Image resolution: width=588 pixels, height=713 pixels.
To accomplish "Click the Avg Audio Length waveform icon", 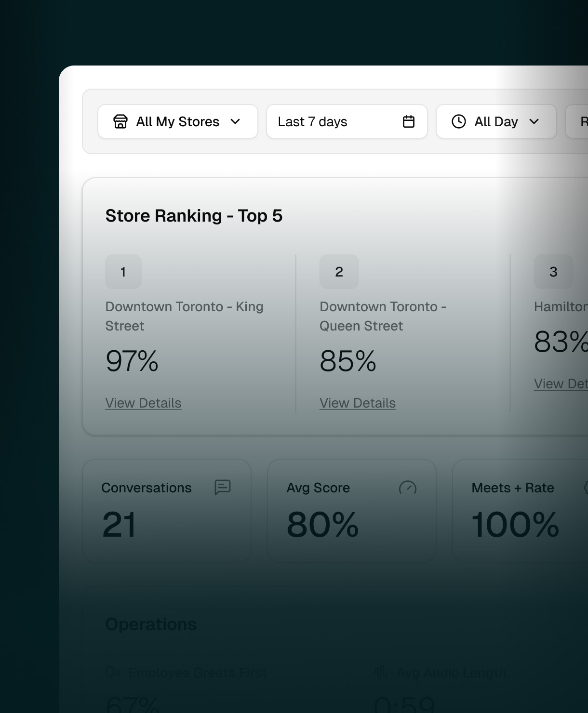I will tap(381, 673).
